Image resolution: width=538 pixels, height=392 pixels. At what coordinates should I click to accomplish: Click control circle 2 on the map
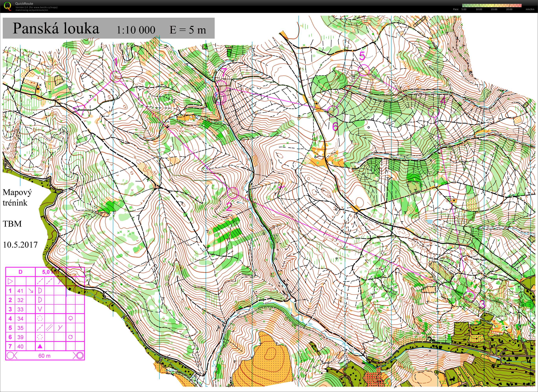[233, 193]
